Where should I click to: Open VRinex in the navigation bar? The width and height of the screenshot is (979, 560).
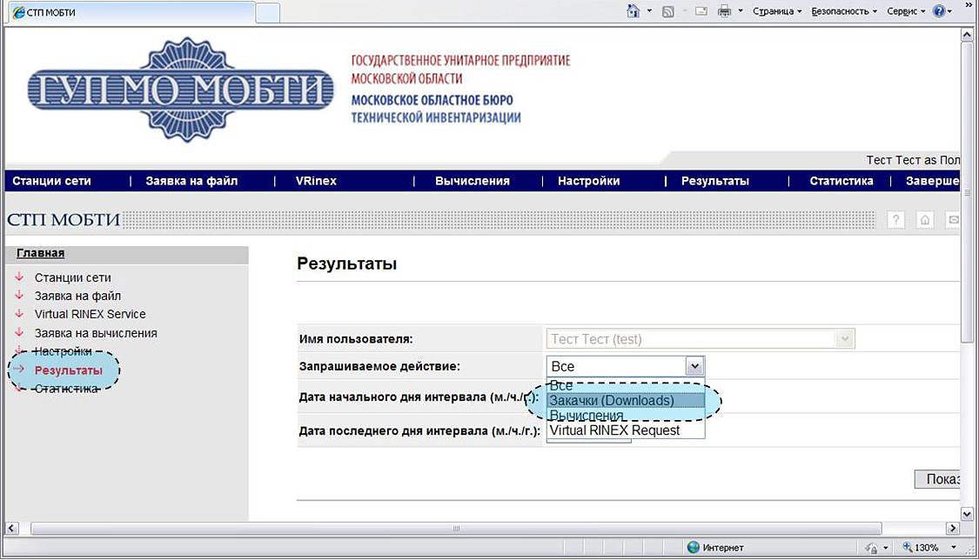pos(316,181)
